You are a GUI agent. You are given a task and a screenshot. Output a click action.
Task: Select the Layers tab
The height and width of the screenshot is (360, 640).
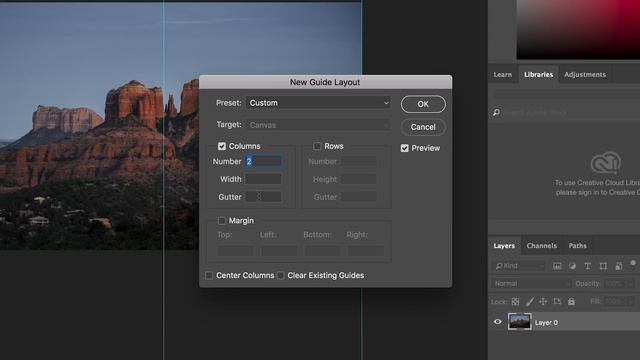click(504, 246)
